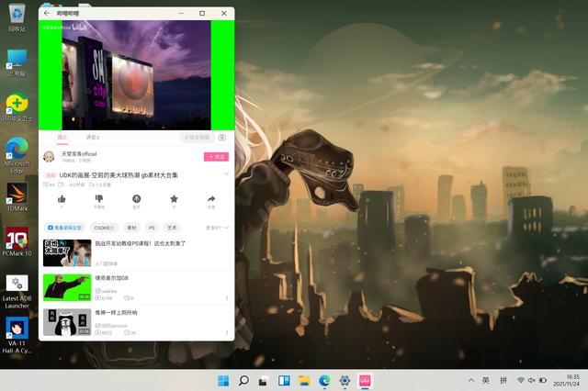
Task: Click the danmaku input field
Action: pyautogui.click(x=197, y=138)
